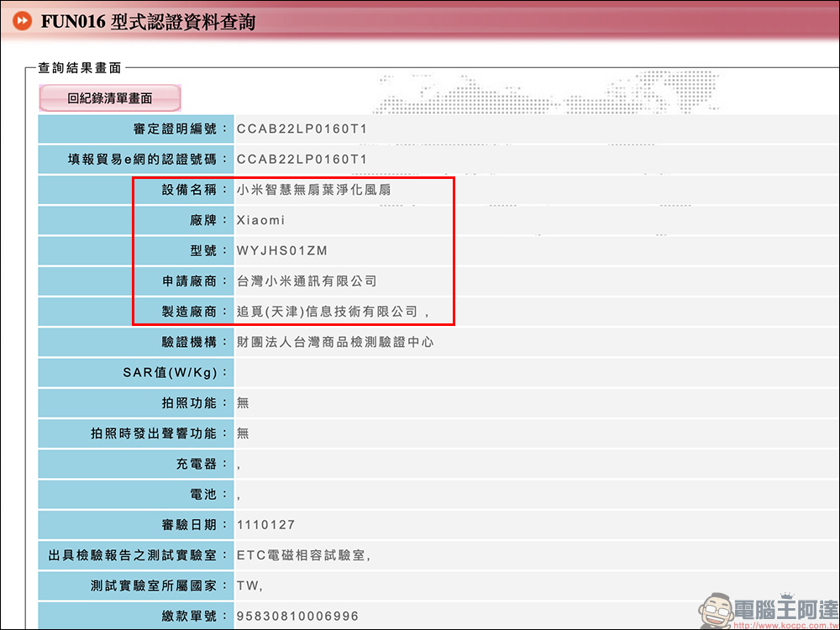Viewport: 840px width, 630px height.
Task: Select manufacturer 追覓(天津)信息技術有限公司
Action: [x=328, y=312]
